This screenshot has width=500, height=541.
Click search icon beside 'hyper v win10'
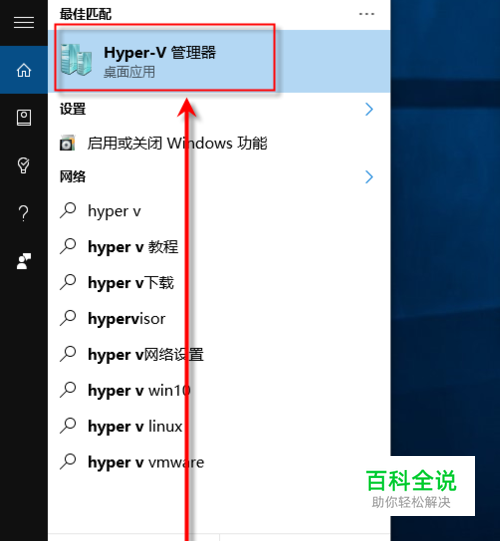pos(68,390)
